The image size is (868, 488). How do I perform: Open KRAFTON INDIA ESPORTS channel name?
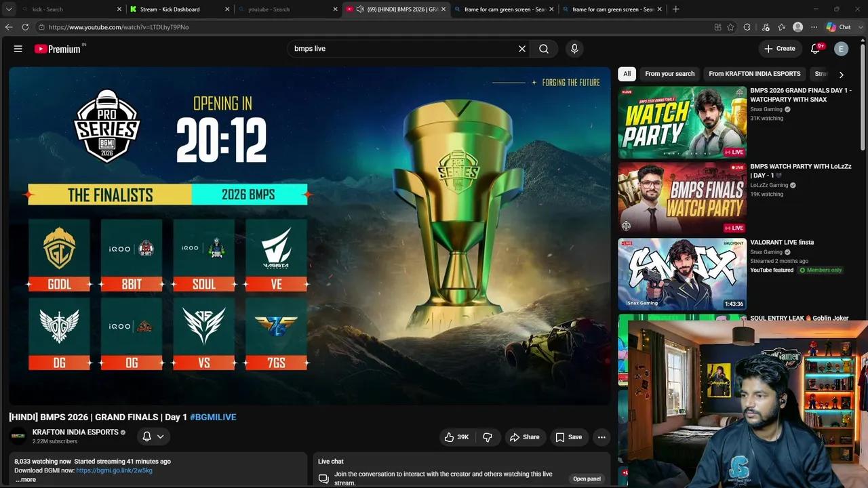(75, 432)
